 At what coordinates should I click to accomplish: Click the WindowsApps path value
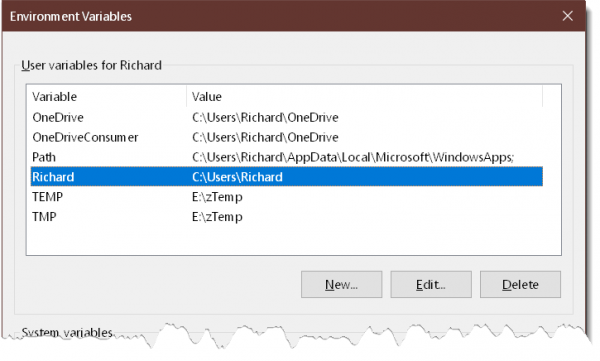pos(353,157)
